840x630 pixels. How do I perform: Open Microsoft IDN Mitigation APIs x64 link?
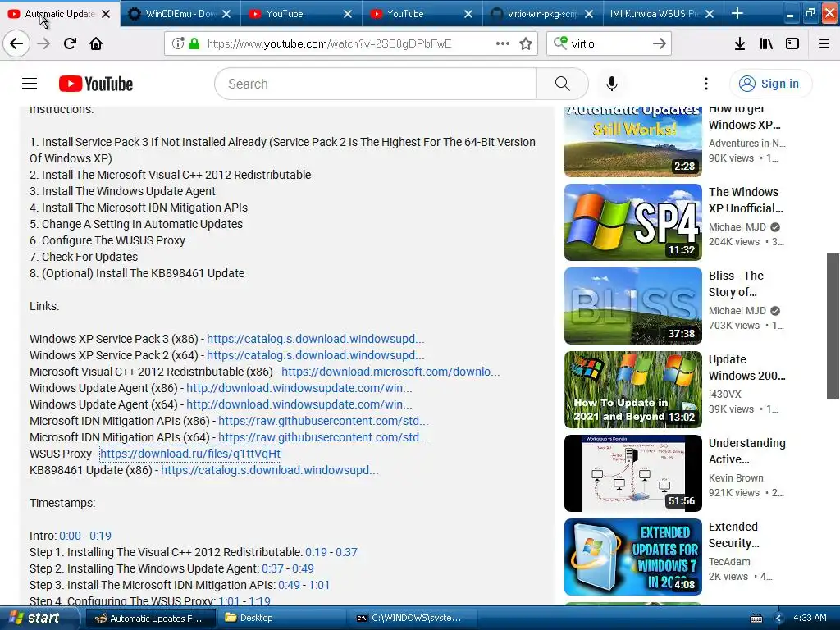323,437
